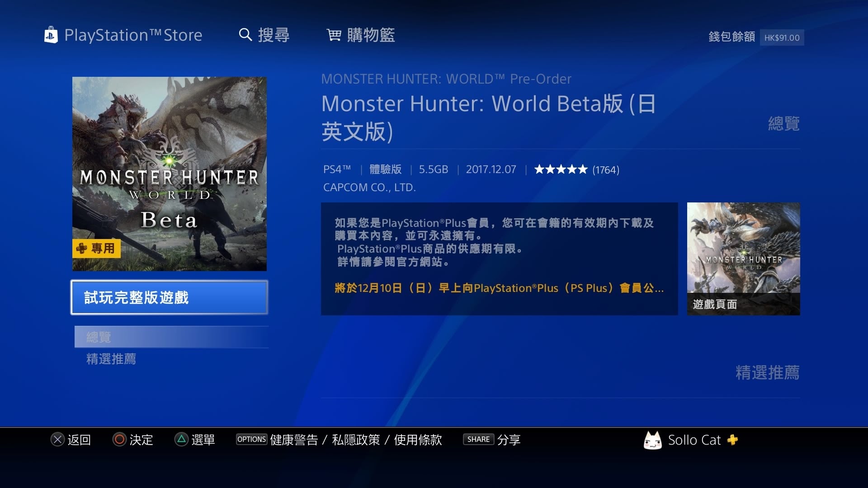Viewport: 868px width, 488px height.
Task: Click the SHARE button icon
Action: click(478, 439)
